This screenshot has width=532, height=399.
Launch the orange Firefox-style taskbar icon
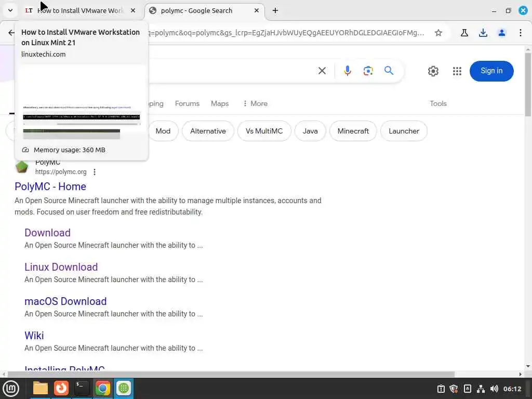(61, 388)
